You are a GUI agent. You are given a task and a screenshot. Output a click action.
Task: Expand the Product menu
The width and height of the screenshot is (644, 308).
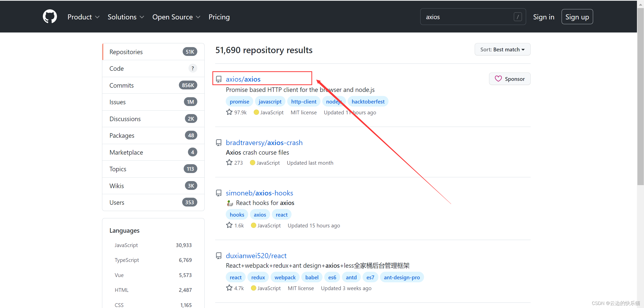point(83,17)
